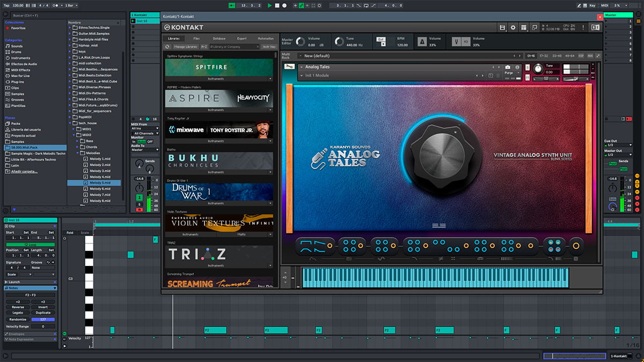This screenshot has width=644, height=362.
Task: Expand the Launch clip section
Action: point(55,282)
